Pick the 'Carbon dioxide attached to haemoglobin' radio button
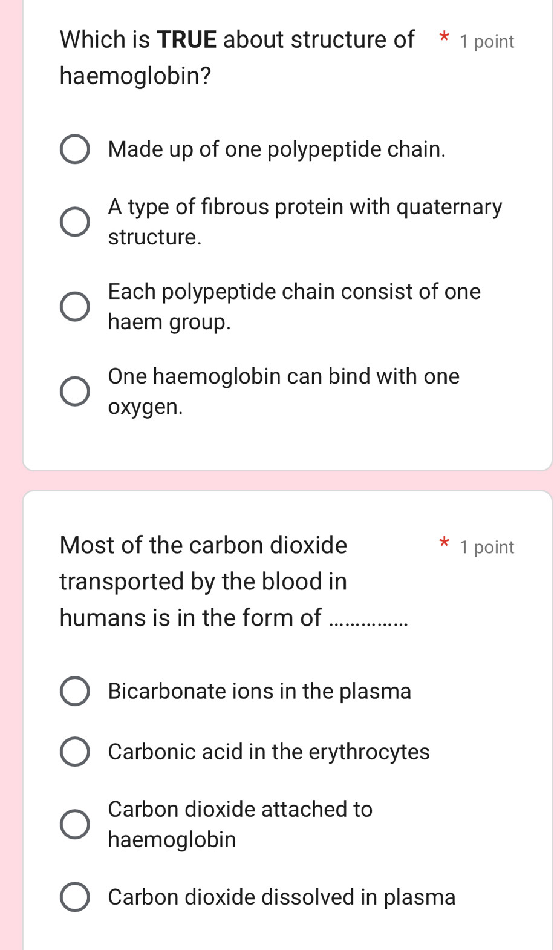 point(75,824)
